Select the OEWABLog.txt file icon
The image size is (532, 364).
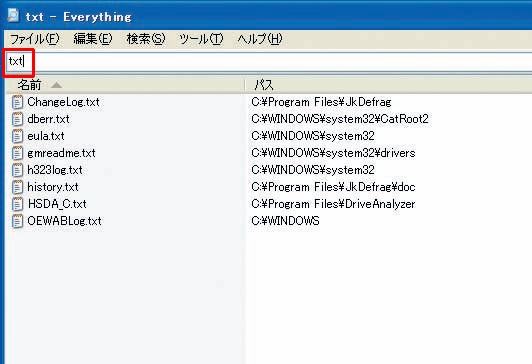(17, 221)
